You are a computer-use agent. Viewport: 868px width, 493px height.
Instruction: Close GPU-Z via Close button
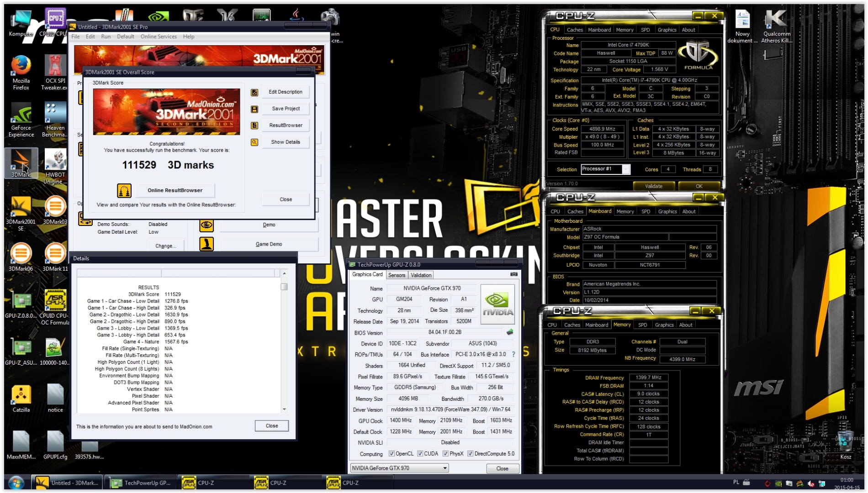point(502,469)
